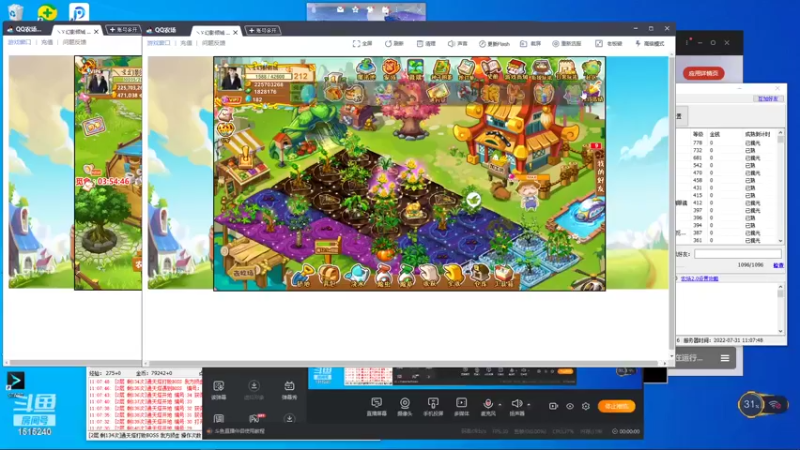Open the orange shield icon beside the magic pool
The width and height of the screenshot is (800, 450).
point(390,69)
